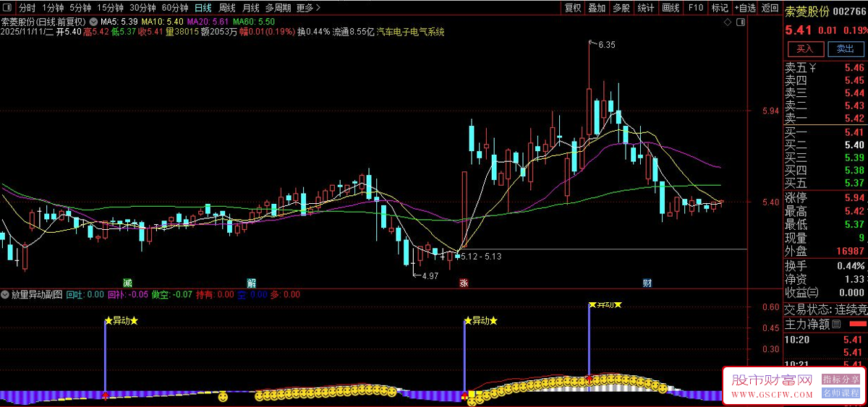The height and width of the screenshot is (407, 868).
Task: Click the blue 卖出 sell button
Action: (x=846, y=49)
